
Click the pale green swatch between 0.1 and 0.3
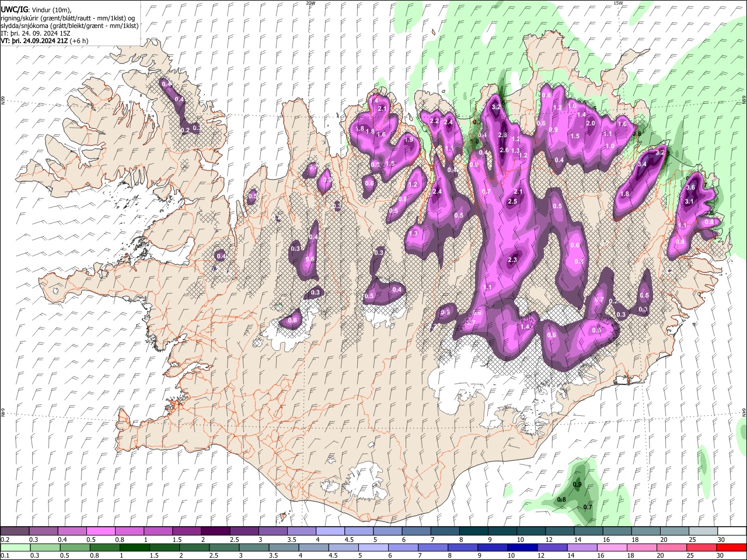point(16,547)
